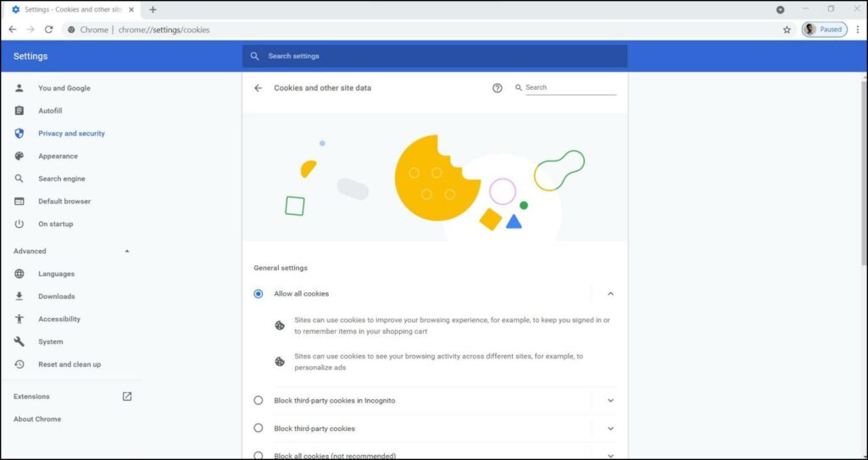Click the circular icon beside minimize button
868x460 pixels.
780,9
